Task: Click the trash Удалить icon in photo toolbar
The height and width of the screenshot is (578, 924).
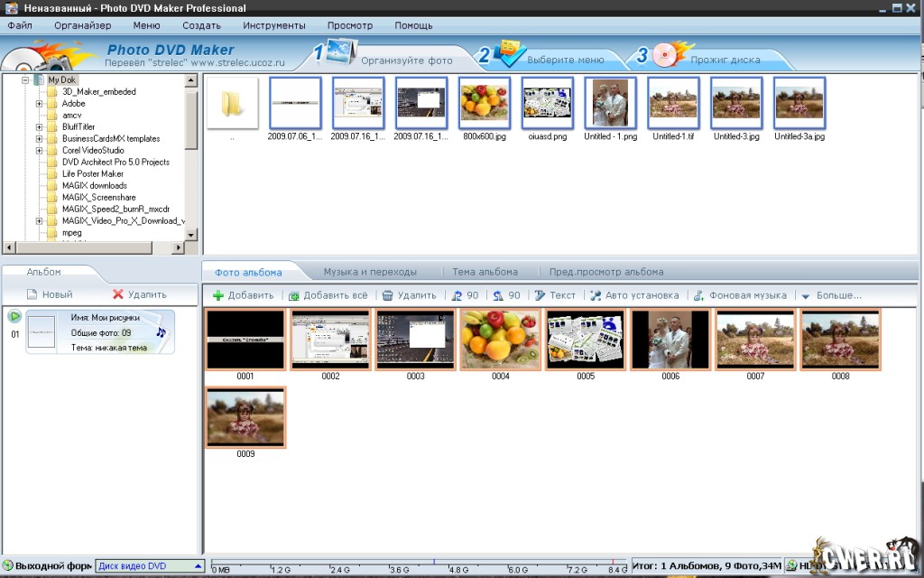Action: pyautogui.click(x=388, y=295)
